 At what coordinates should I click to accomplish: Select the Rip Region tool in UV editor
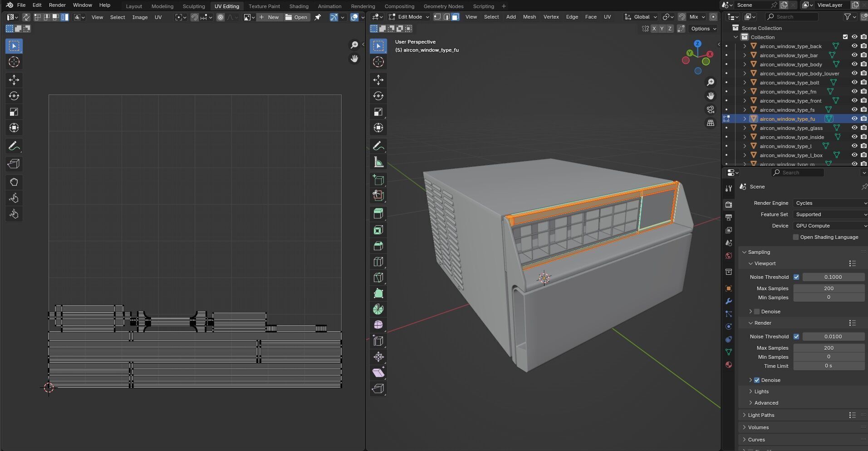(14, 164)
